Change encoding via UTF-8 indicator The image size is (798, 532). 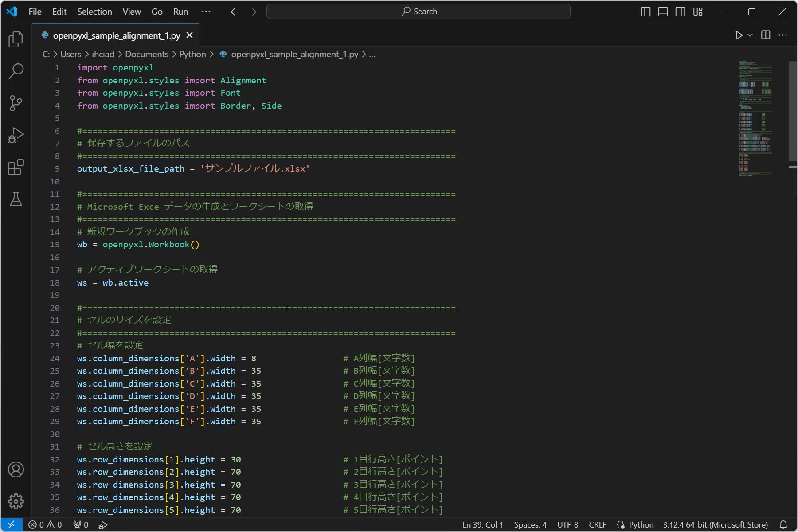567,525
